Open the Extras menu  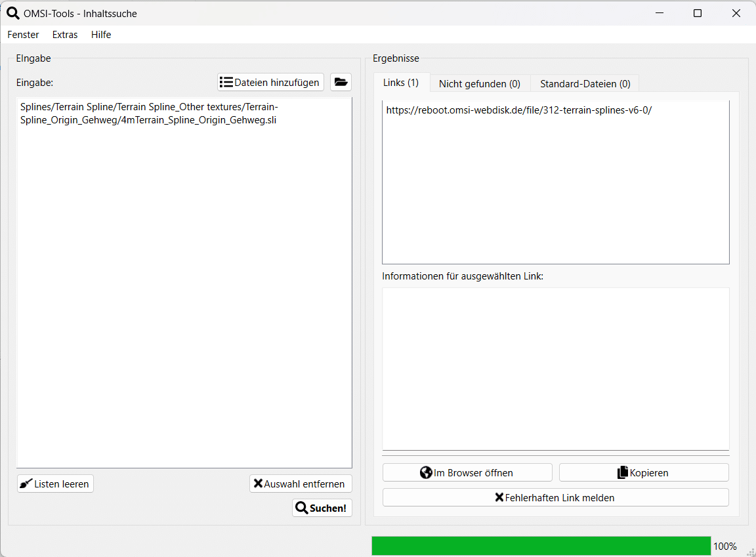(x=65, y=35)
